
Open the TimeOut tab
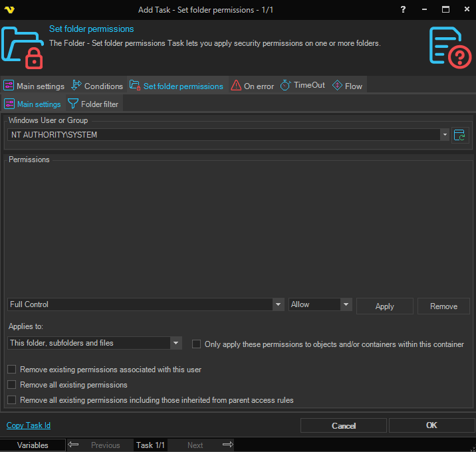302,86
